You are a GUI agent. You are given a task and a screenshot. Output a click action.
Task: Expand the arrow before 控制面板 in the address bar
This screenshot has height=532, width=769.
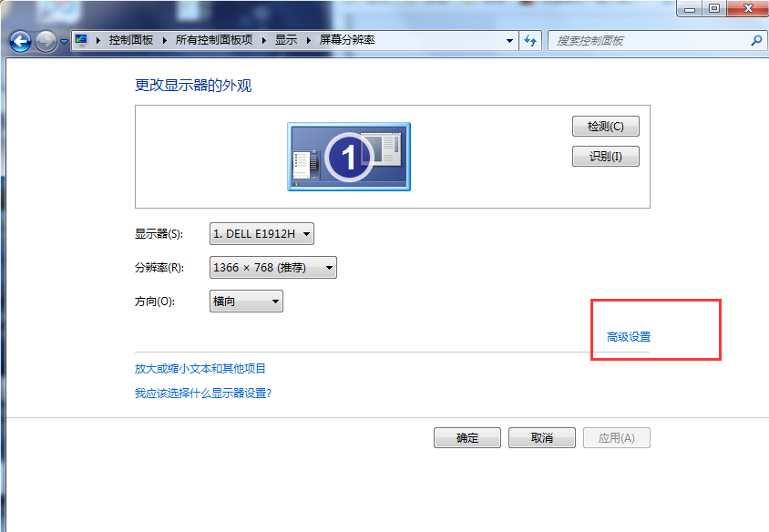[98, 41]
